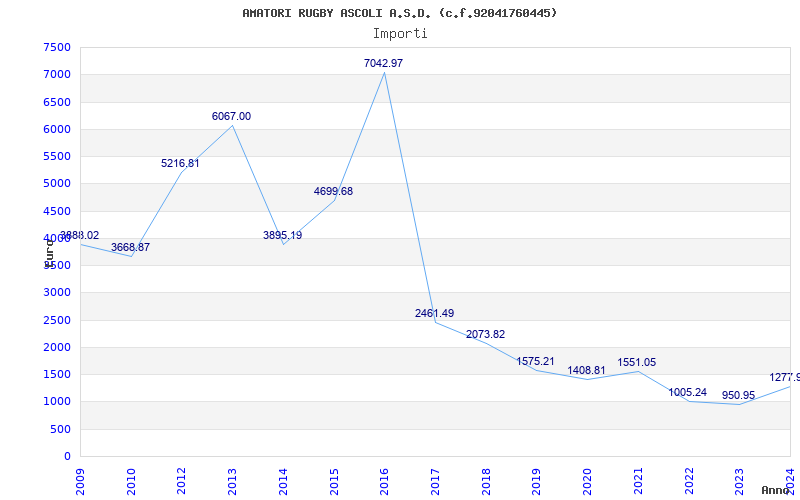Click y-axis value 5500
Viewport: 800px width, 500px height.
click(57, 157)
